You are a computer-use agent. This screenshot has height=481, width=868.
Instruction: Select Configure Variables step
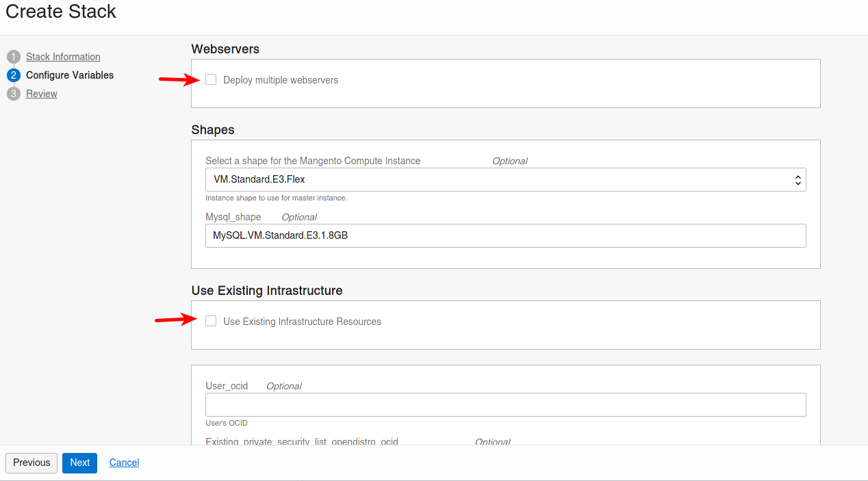70,75
